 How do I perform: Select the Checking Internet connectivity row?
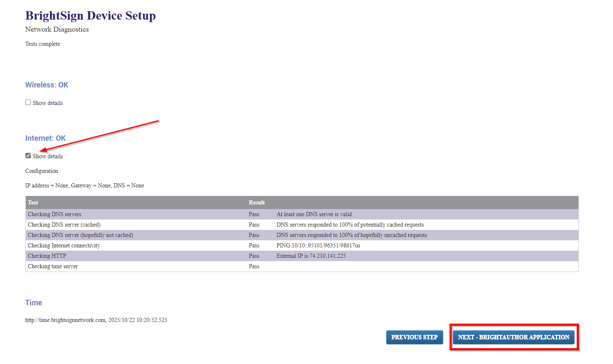pyautogui.click(x=64, y=246)
